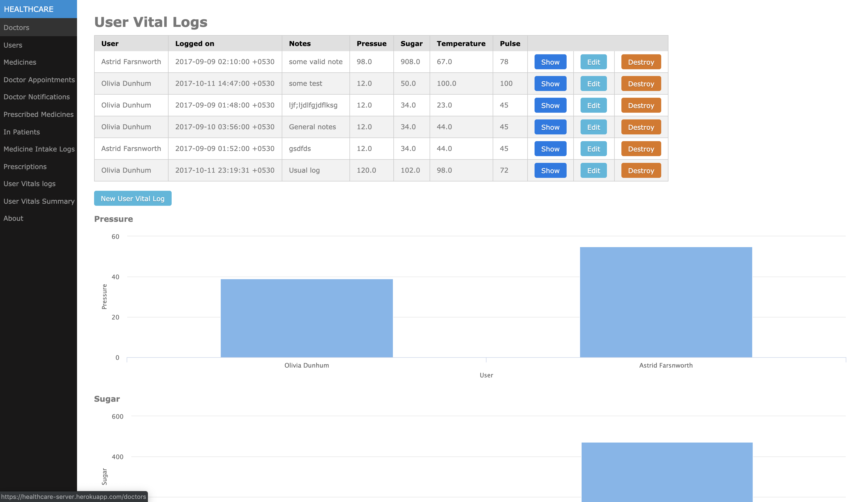The width and height of the screenshot is (868, 502).
Task: Open Prescribed Medicines section
Action: (x=38, y=115)
